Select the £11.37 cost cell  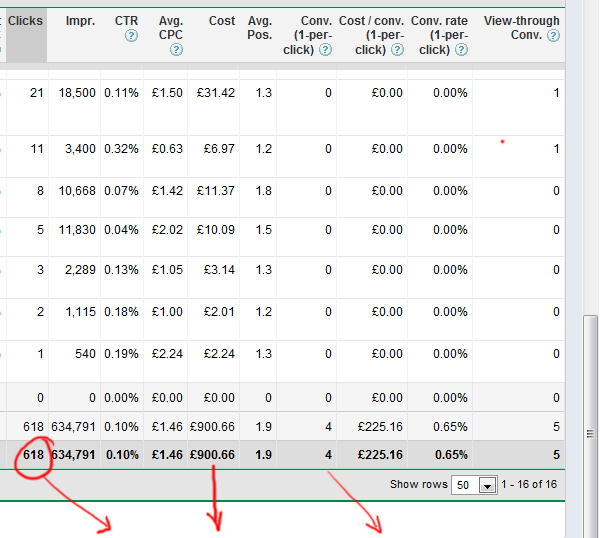tap(216, 191)
